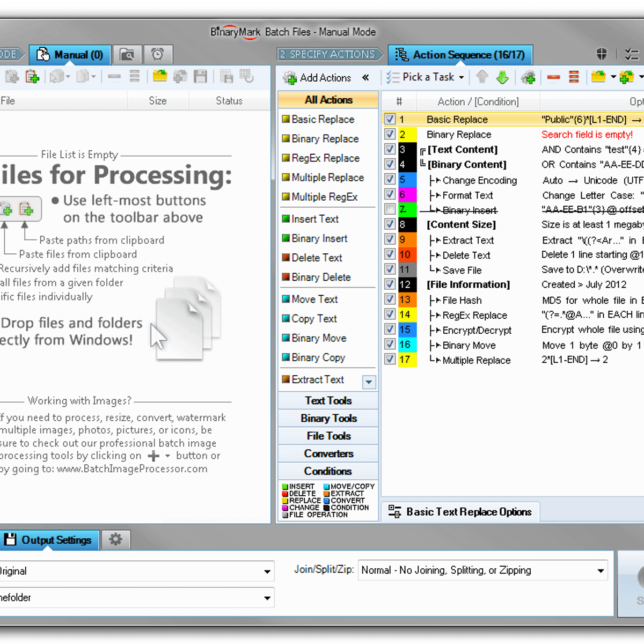
Task: Click the remove selected file minus icon
Action: tap(114, 77)
